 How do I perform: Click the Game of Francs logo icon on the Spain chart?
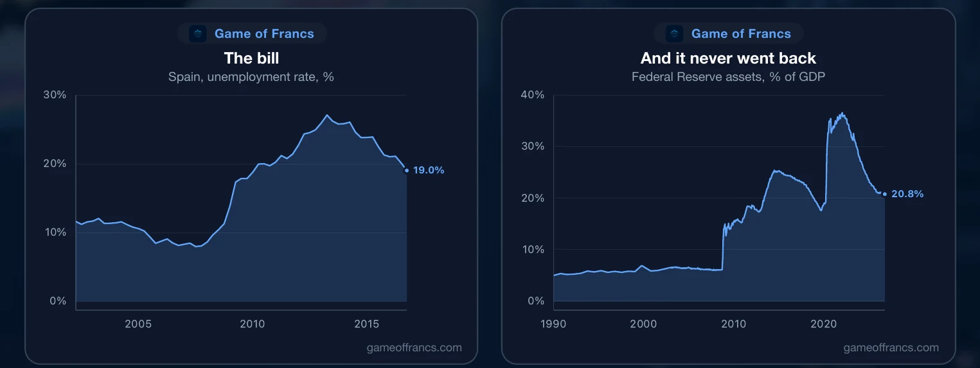tap(198, 33)
